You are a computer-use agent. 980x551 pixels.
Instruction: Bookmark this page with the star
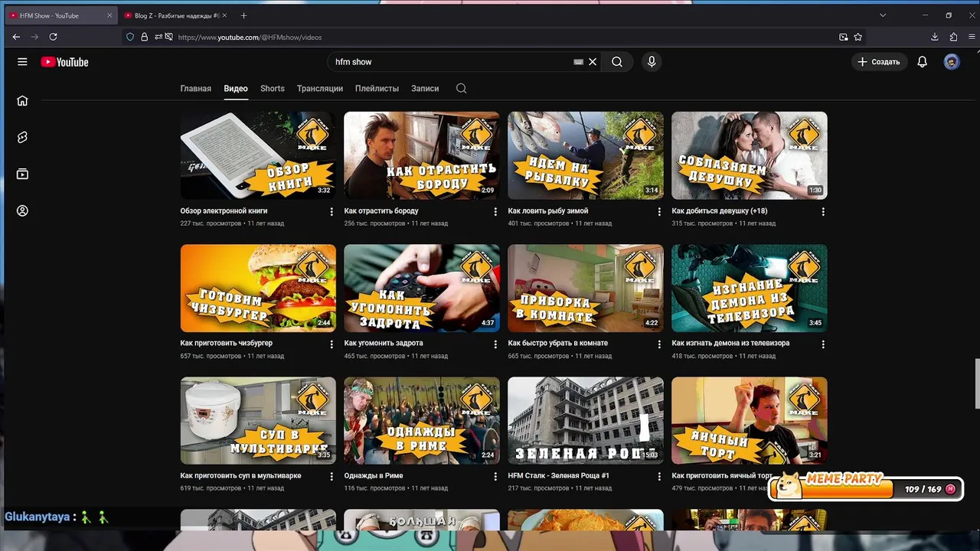[x=858, y=37]
